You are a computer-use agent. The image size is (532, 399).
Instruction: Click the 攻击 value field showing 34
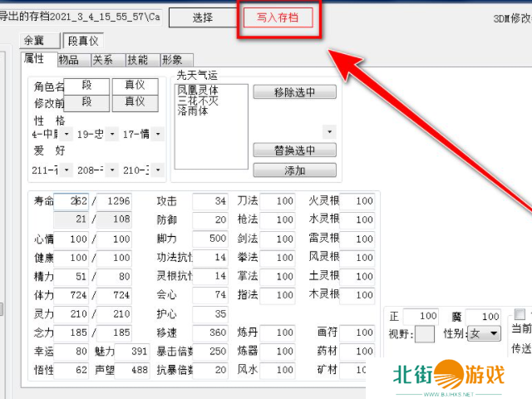click(209, 201)
